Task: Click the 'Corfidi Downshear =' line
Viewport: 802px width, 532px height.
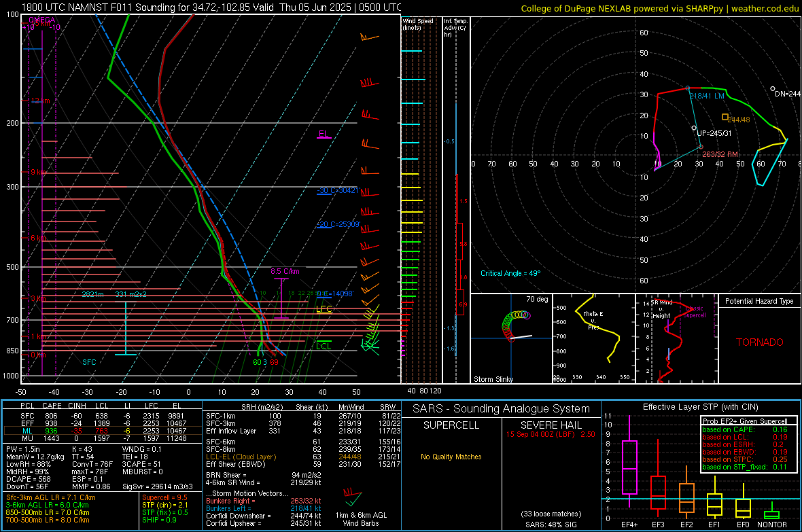Action: click(x=264, y=516)
